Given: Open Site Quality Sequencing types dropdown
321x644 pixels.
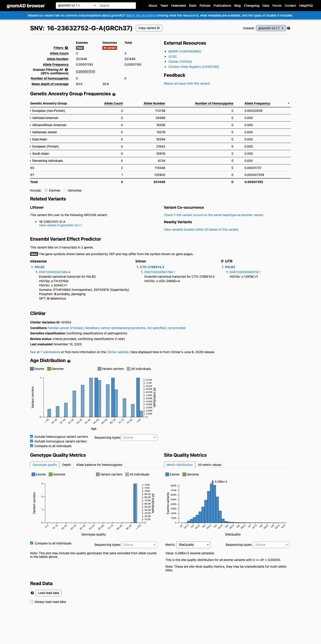Looking at the screenshot, I should pos(271,545).
